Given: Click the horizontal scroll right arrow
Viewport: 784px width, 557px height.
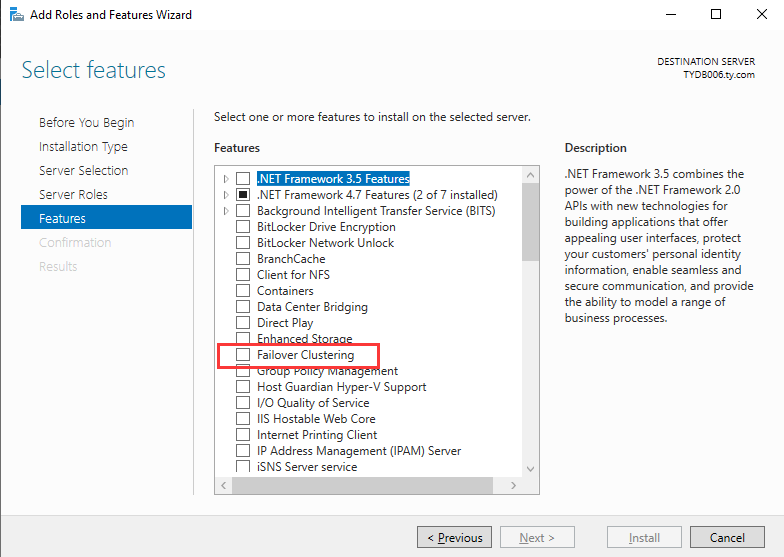Looking at the screenshot, I should [514, 485].
